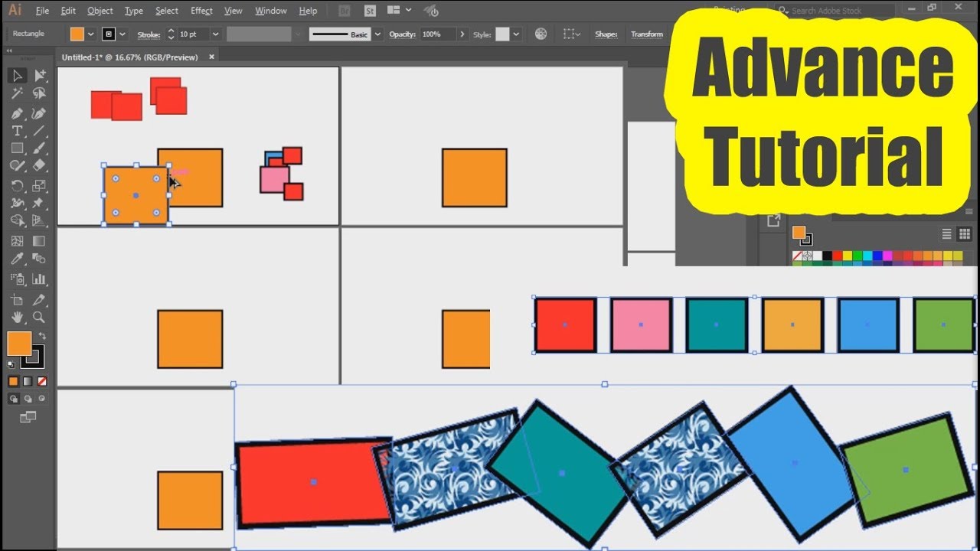Open graphic Style dropdown
This screenshot has height=551, width=980.
pyautogui.click(x=516, y=34)
